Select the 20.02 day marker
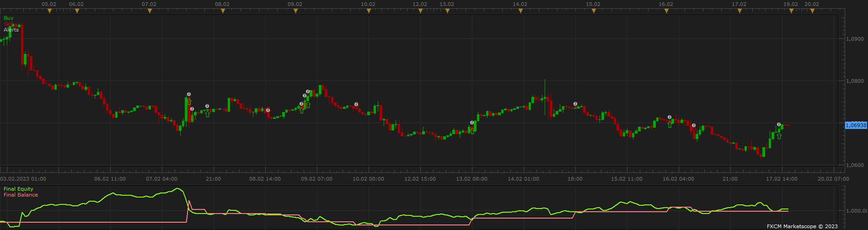Screen dimensions: 868x230 812,11
